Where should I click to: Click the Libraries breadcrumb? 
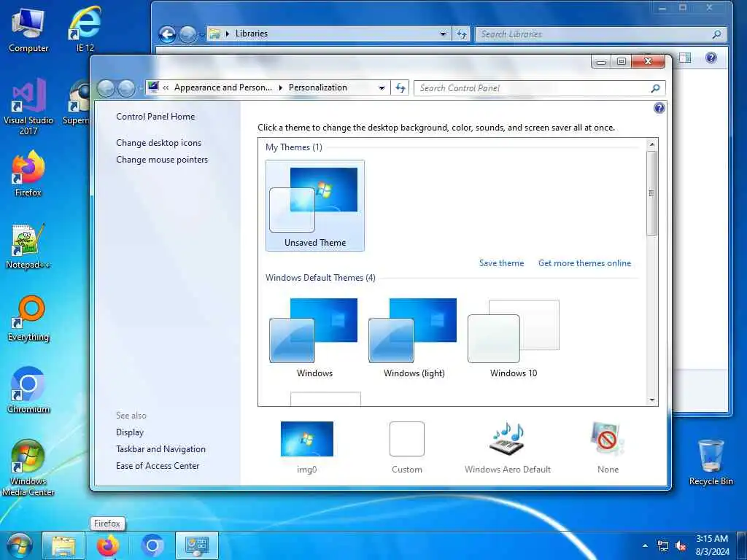252,34
